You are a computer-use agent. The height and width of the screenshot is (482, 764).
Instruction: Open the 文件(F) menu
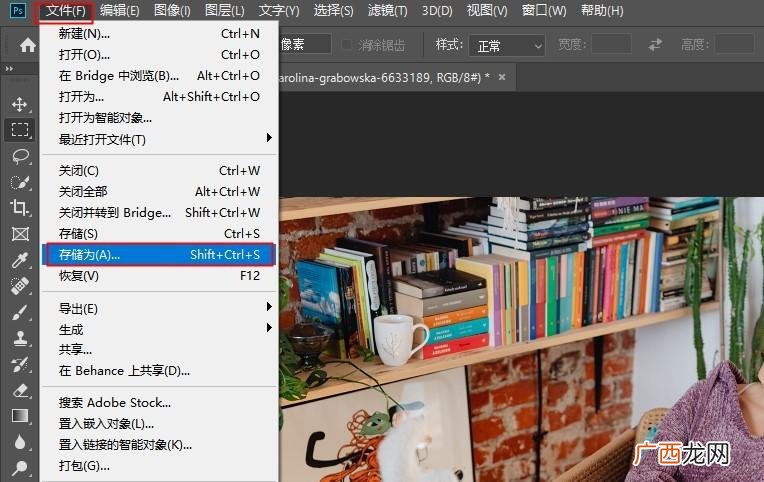65,10
